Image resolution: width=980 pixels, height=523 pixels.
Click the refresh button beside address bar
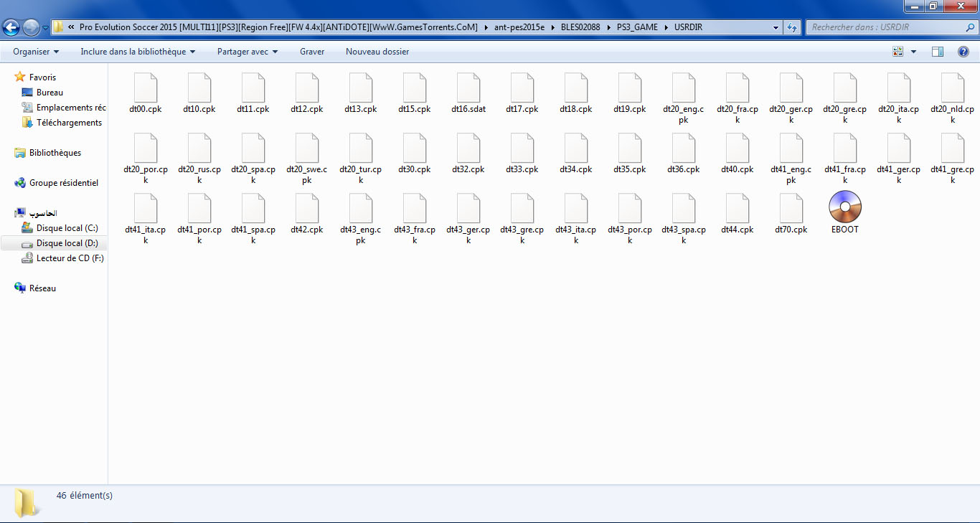[x=792, y=28]
